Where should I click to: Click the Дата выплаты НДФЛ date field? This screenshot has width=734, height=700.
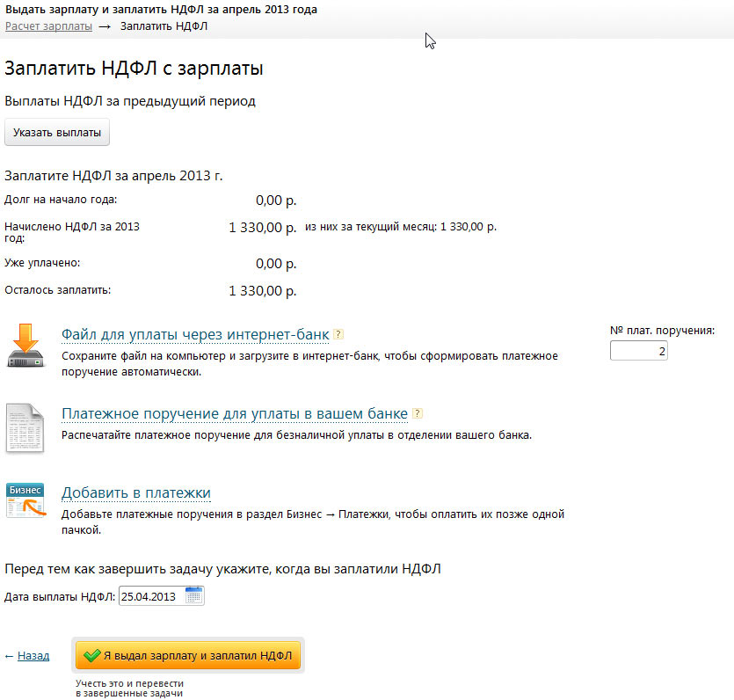pos(150,596)
